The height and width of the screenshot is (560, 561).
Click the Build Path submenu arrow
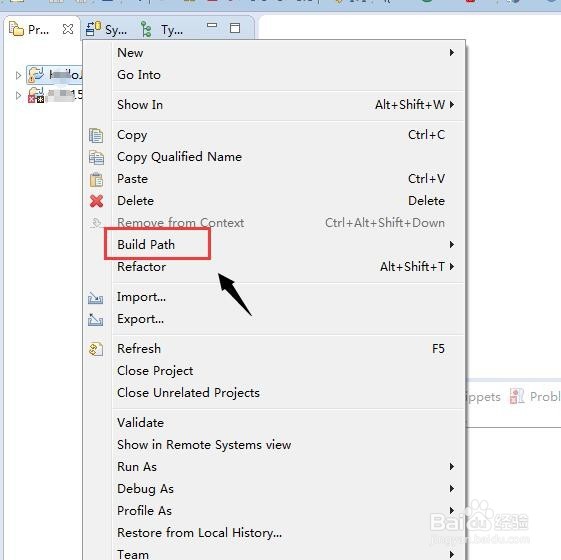click(x=452, y=245)
